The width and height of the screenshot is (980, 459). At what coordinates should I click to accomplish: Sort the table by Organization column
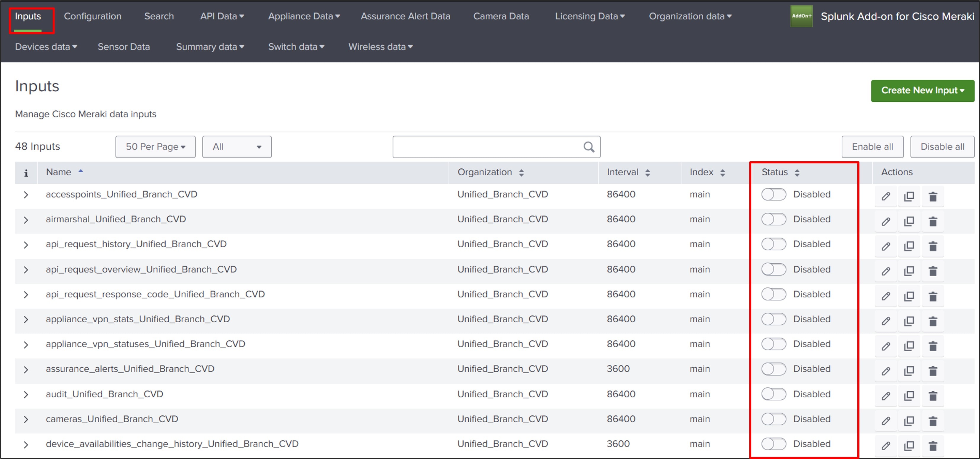490,172
